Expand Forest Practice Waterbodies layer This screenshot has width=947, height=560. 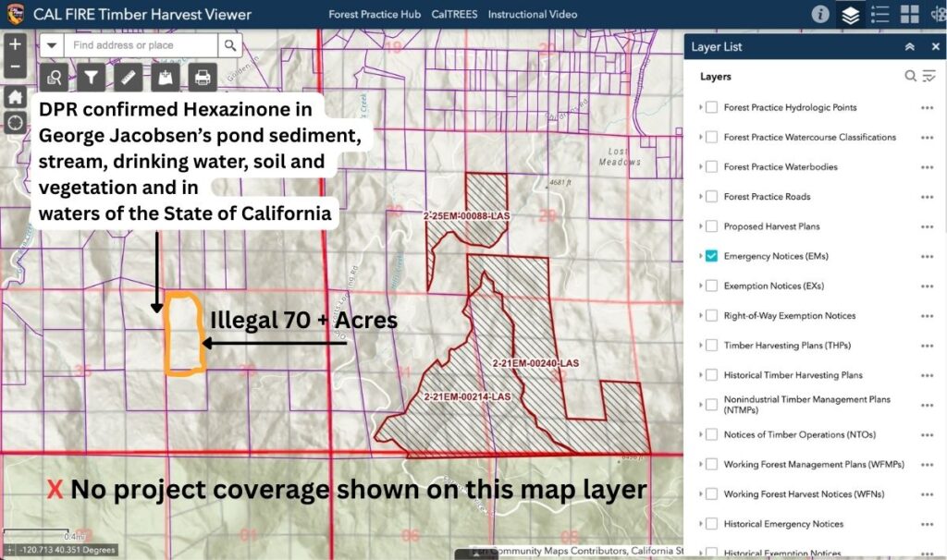(700, 166)
